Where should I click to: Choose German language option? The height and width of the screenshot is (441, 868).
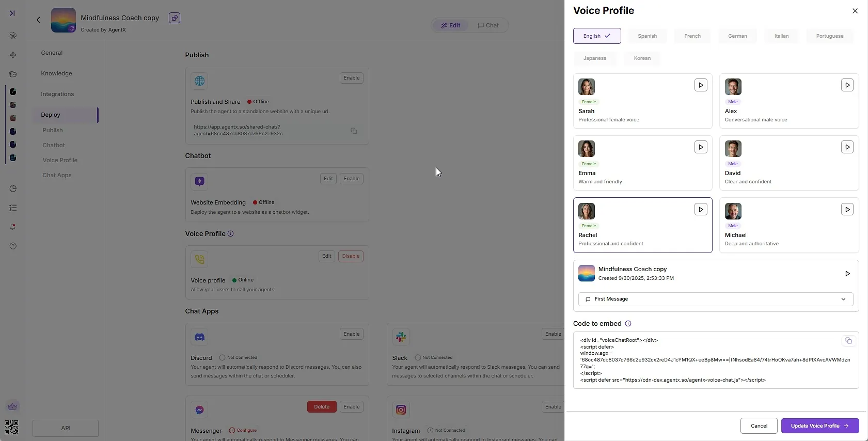(737, 36)
